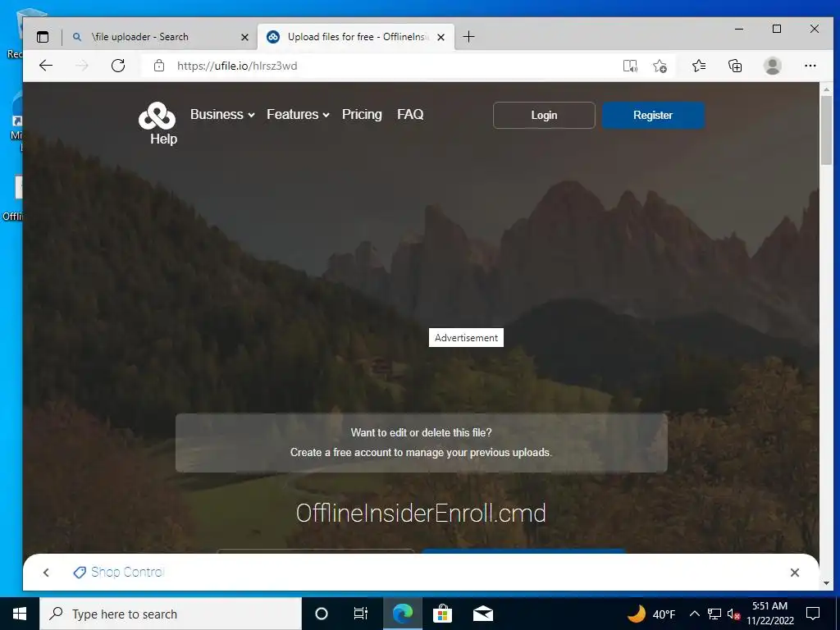The height and width of the screenshot is (630, 840).
Task: Open the Mail app from taskbar
Action: tap(482, 614)
